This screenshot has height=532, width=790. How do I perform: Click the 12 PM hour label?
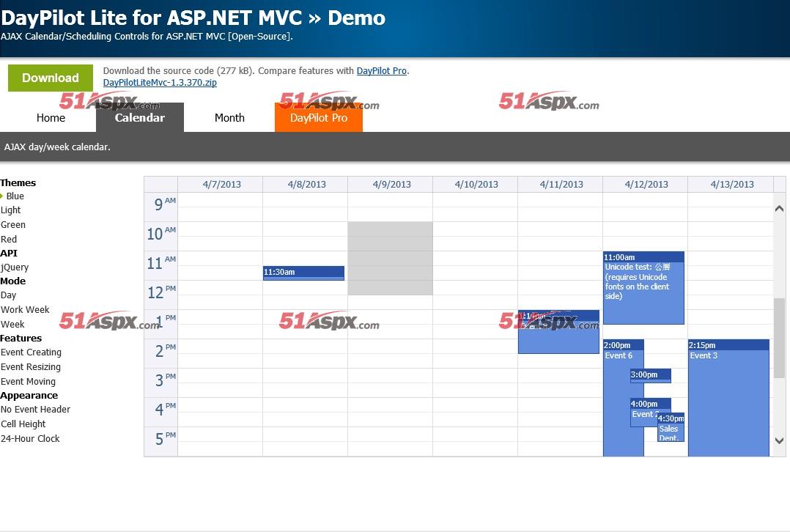pyautogui.click(x=161, y=295)
